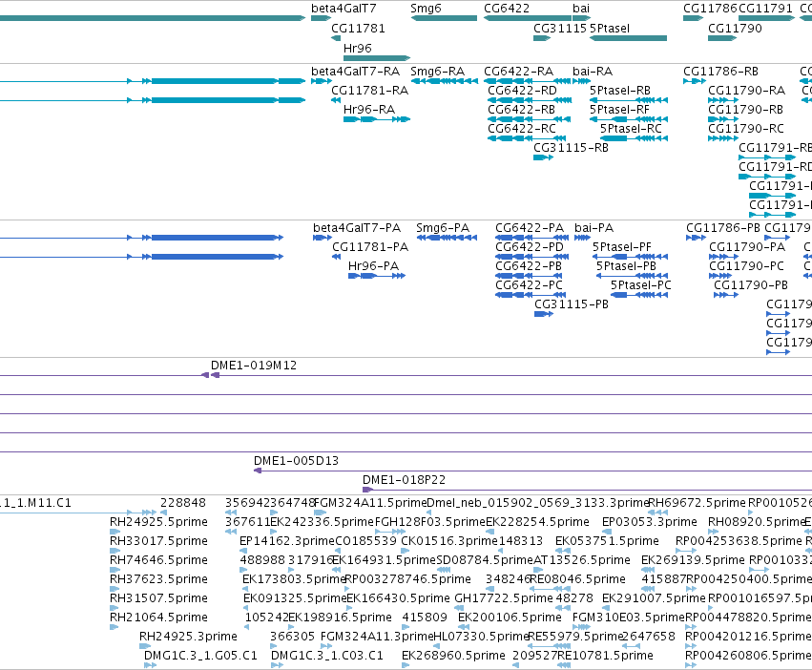The image size is (812, 670).
Task: Click EST RH74646.5prime
Action: click(x=115, y=570)
